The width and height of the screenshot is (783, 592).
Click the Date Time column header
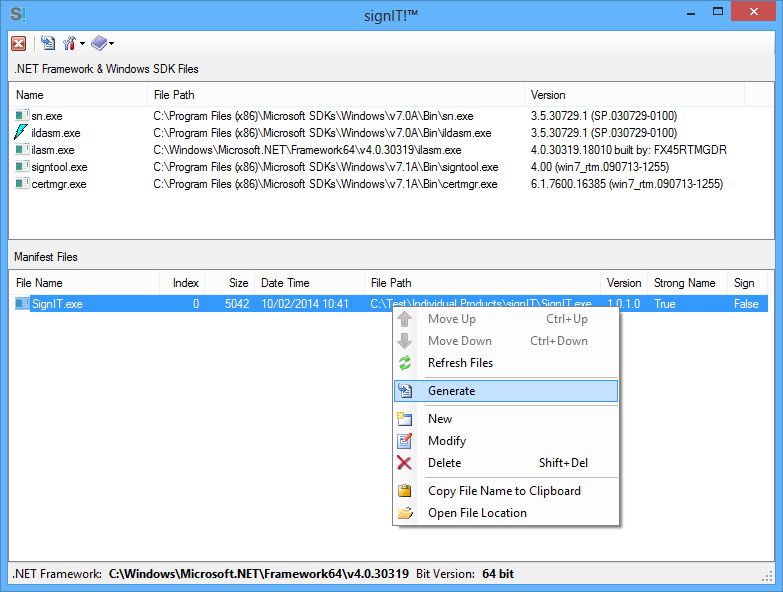285,283
